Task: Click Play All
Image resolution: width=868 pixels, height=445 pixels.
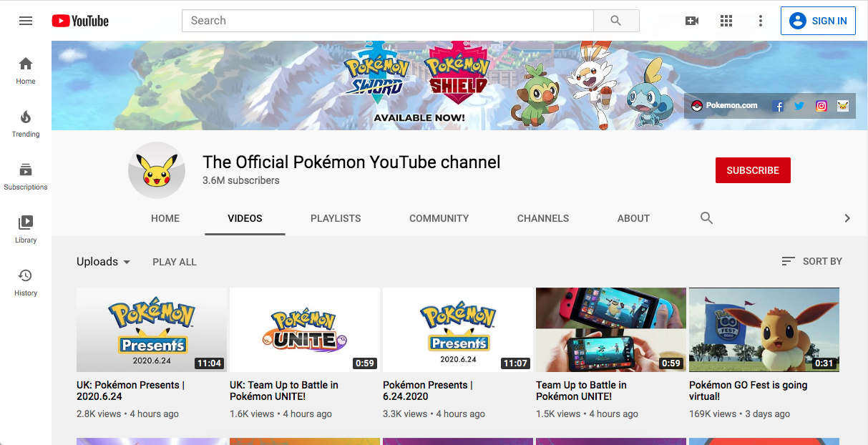Action: click(174, 262)
